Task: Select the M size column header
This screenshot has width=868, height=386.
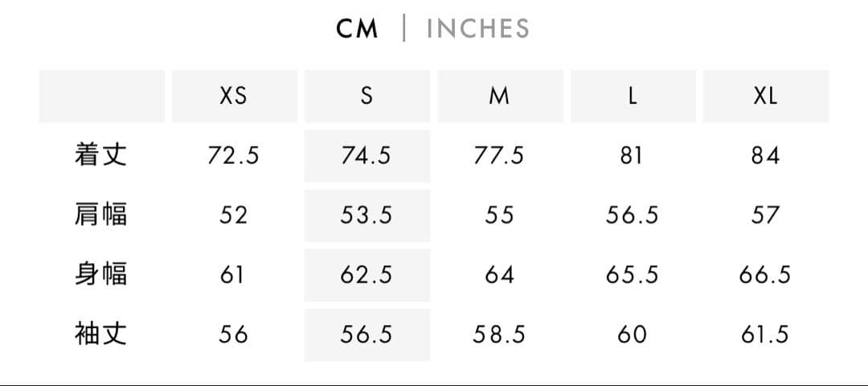Action: coord(499,96)
